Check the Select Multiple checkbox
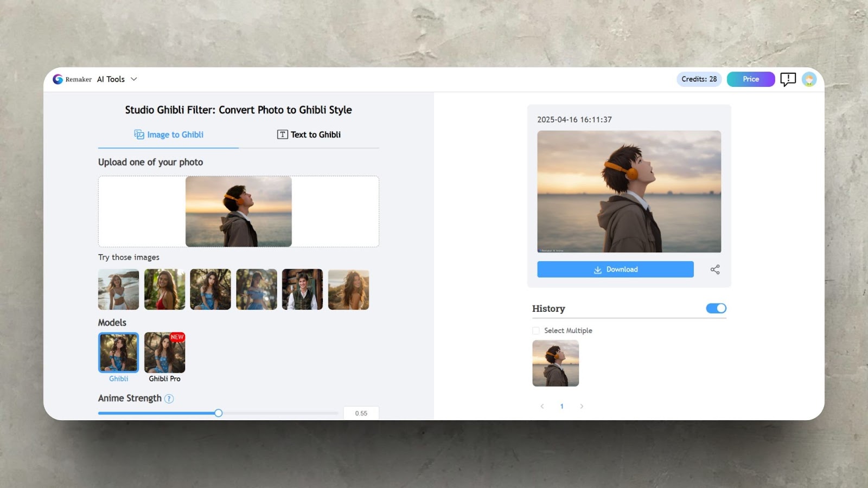Image resolution: width=868 pixels, height=488 pixels. point(536,331)
